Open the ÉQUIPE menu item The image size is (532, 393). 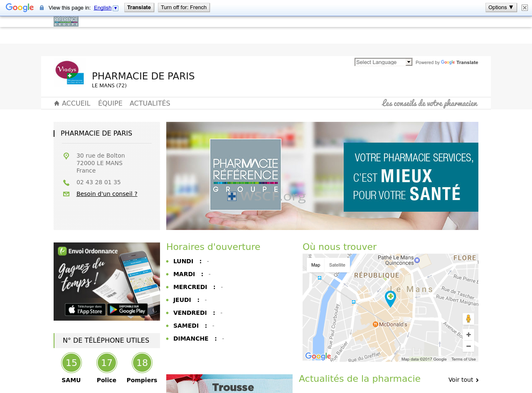point(110,104)
